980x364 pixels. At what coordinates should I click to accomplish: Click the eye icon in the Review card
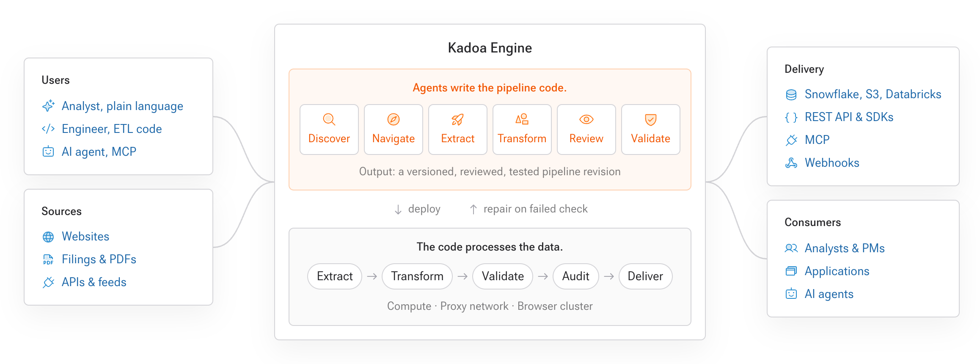tap(586, 119)
